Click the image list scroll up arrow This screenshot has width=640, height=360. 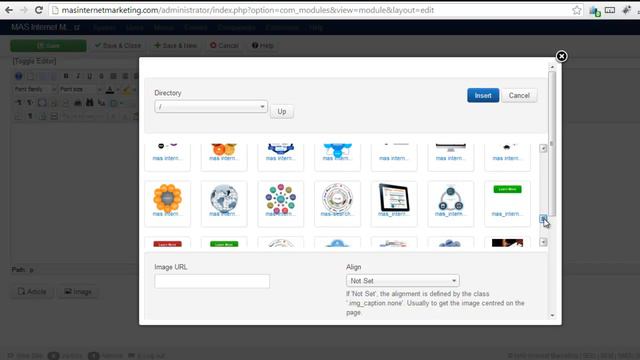pos(543,149)
